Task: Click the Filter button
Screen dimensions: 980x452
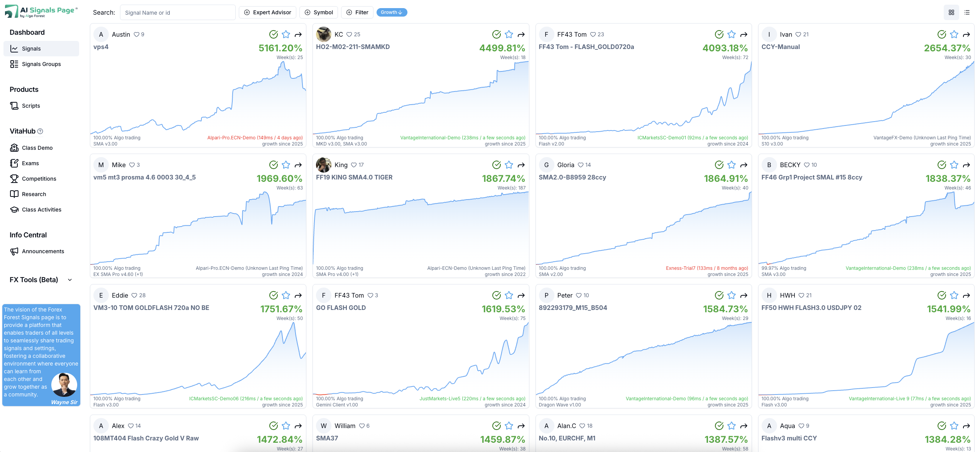Action: pos(357,12)
